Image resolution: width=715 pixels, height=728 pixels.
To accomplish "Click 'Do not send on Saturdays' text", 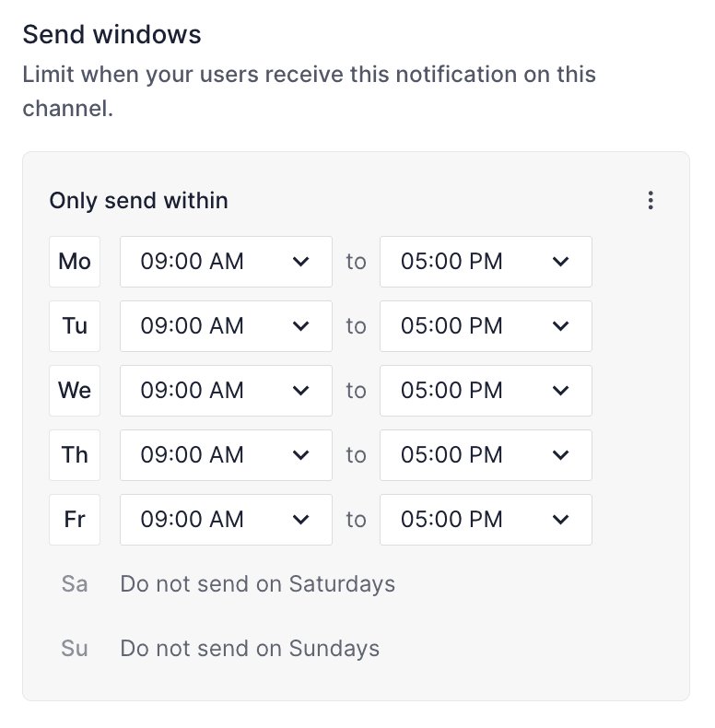I will [x=257, y=584].
